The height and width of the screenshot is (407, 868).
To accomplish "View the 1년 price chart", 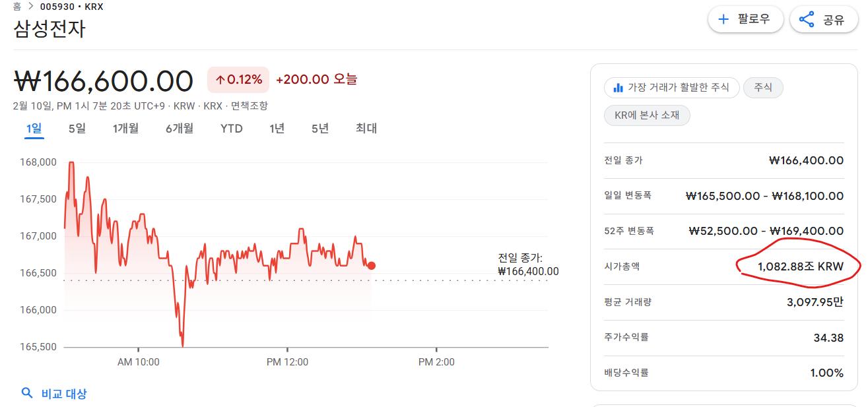I will pyautogui.click(x=277, y=129).
